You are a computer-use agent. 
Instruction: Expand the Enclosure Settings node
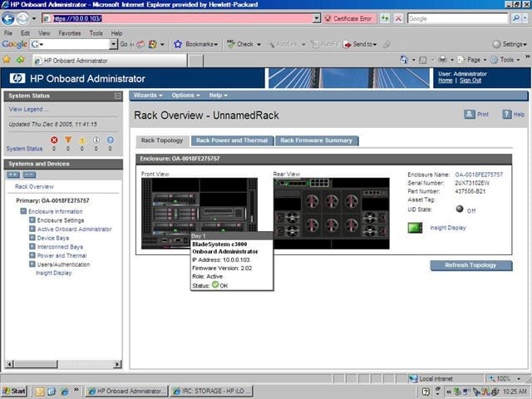pos(32,219)
